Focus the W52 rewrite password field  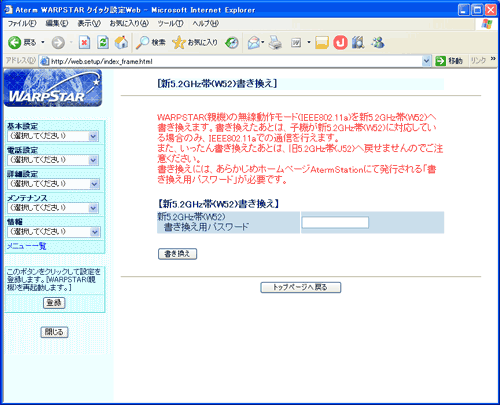point(335,222)
